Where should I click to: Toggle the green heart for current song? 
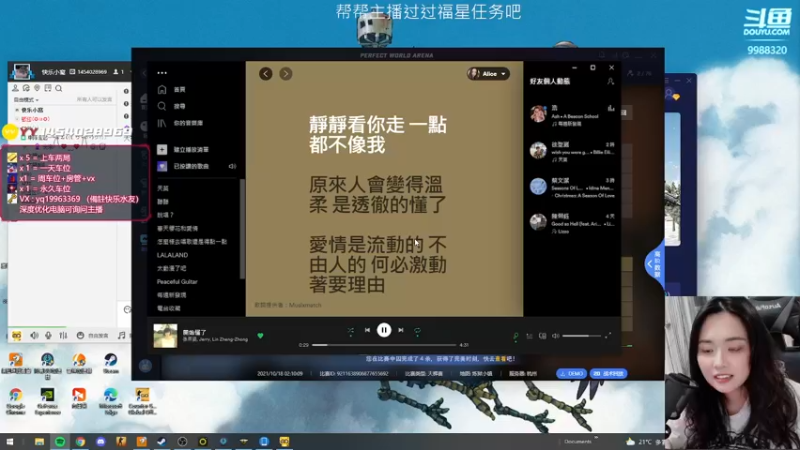[260, 336]
